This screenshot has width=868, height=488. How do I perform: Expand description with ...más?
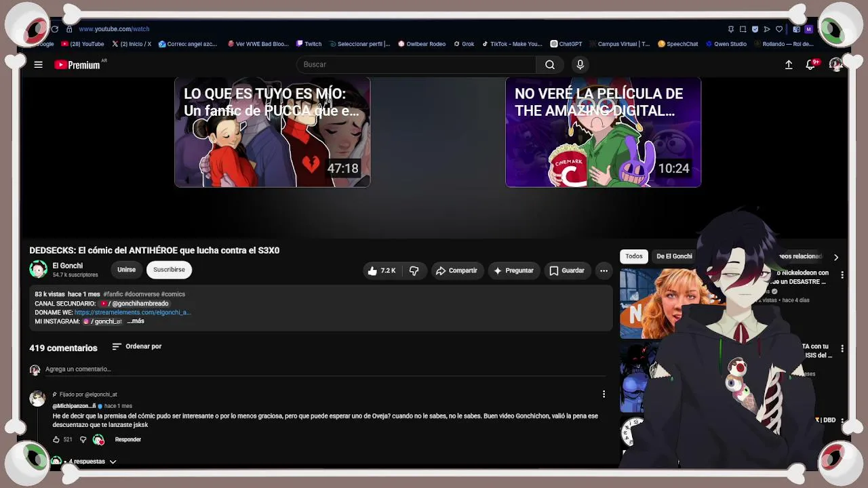136,321
